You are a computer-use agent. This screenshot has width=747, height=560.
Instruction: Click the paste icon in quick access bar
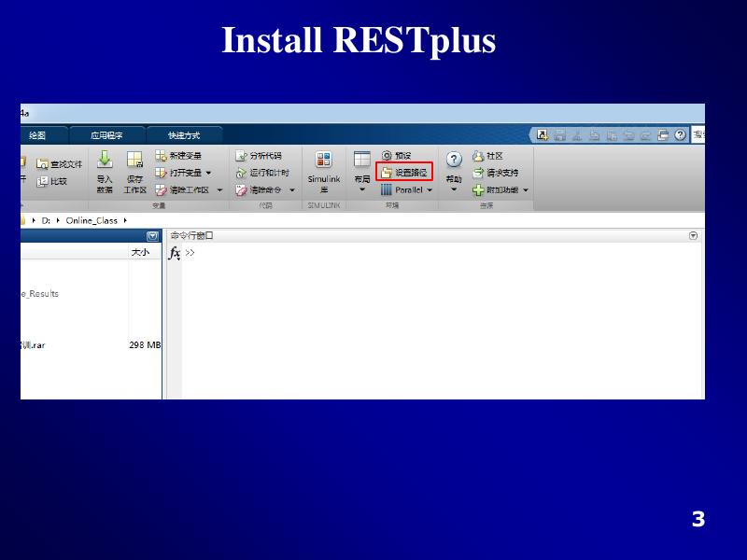612,135
